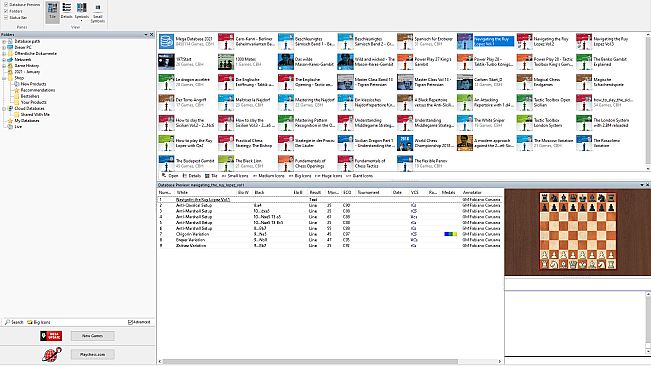Expand the Database path tree node

click(x=4, y=41)
